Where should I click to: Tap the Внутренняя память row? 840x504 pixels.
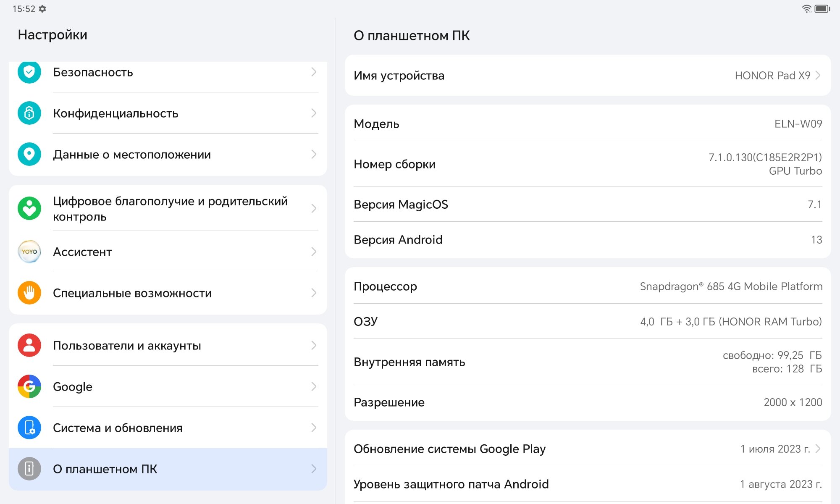coord(588,362)
